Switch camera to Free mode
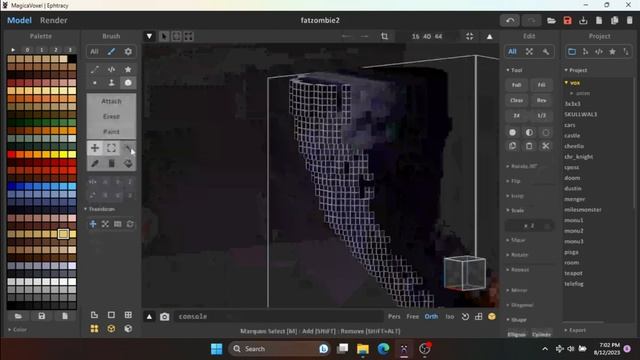Image resolution: width=640 pixels, height=360 pixels. coord(413,317)
